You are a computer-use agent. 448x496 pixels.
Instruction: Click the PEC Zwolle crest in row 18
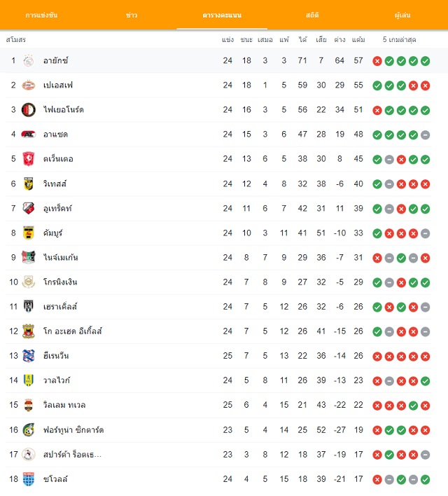pos(29,479)
